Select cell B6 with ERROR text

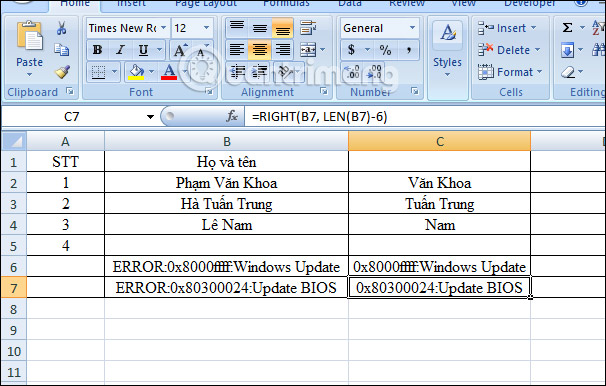coord(226,267)
